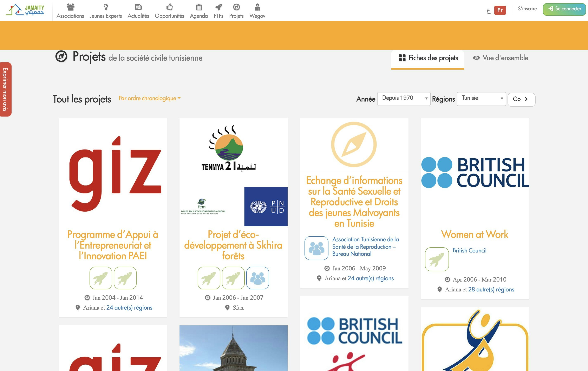Click the Jamaity logo
Image resolution: width=588 pixels, height=371 pixels.
(x=26, y=10)
